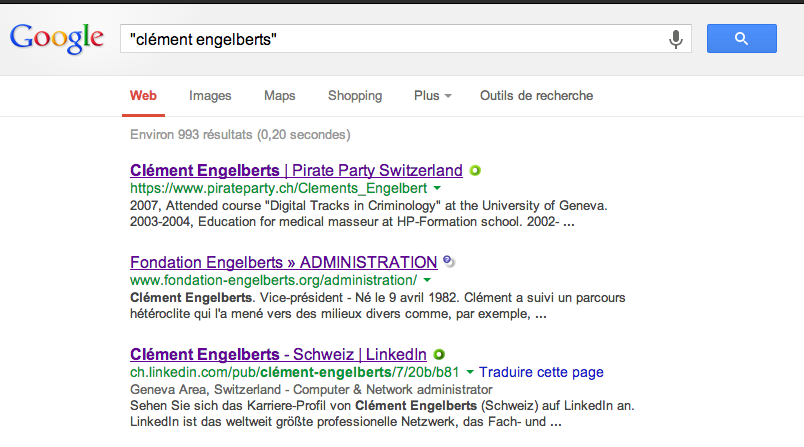Viewport: 804px width, 447px height.
Task: Expand arrow next to pirateparty.ch URL
Action: (x=438, y=188)
